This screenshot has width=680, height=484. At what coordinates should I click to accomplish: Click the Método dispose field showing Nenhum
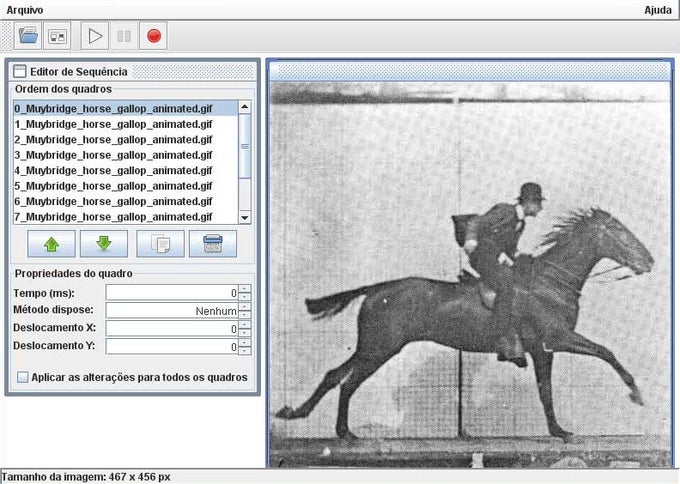[x=172, y=311]
